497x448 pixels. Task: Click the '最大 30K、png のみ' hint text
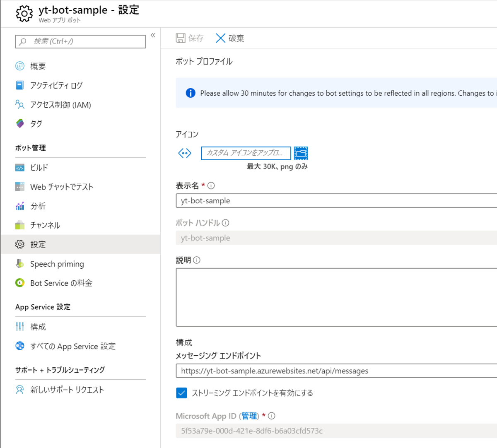(x=277, y=166)
